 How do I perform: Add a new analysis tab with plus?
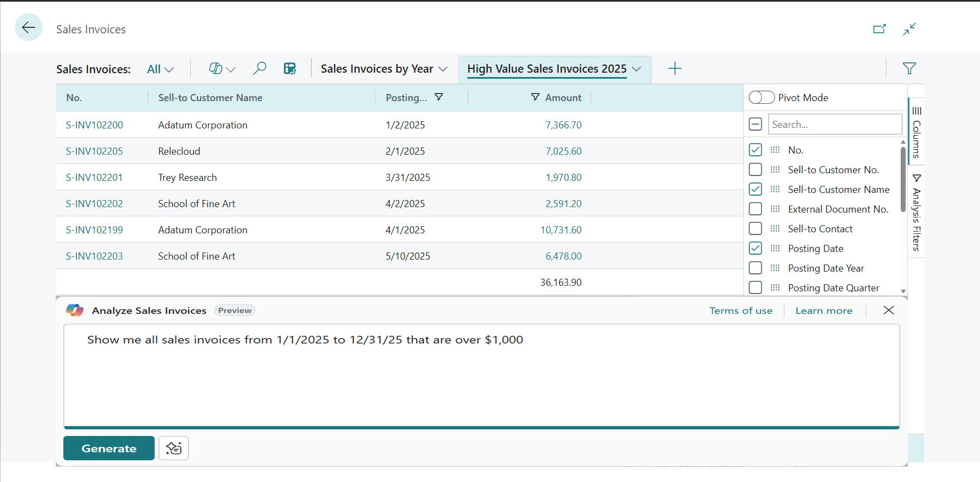(x=675, y=68)
